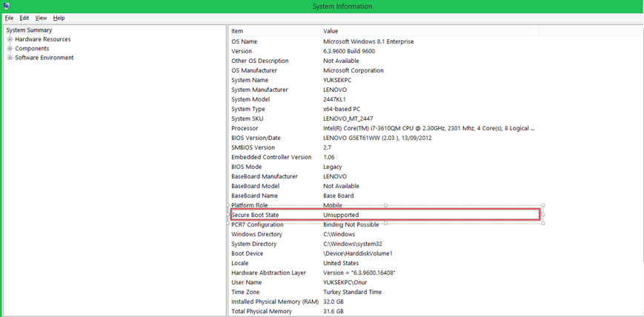The image size is (644, 317).
Task: Expand the Software Environment node
Action: 10,58
